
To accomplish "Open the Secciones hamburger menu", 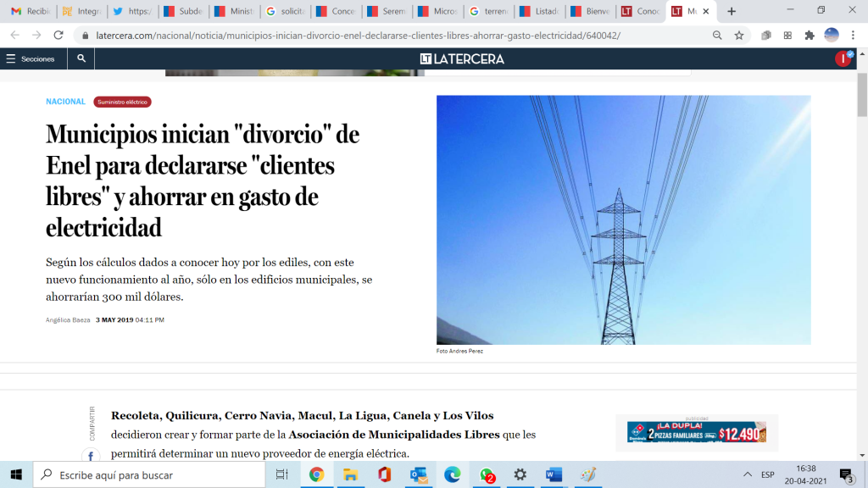I will pos(31,58).
